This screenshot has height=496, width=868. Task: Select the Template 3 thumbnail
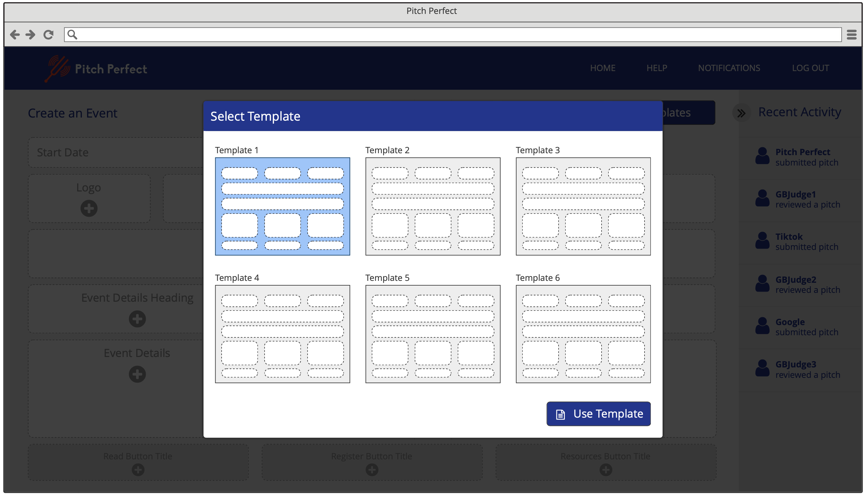coord(583,206)
